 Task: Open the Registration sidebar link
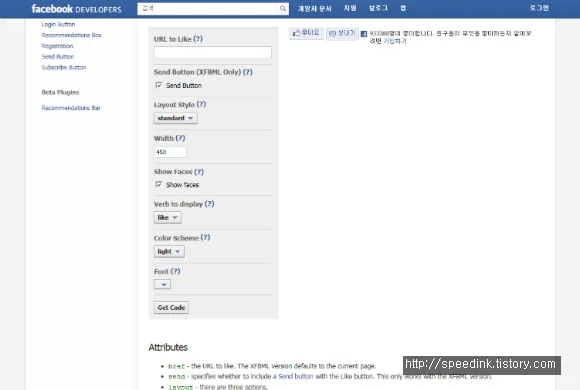click(57, 46)
